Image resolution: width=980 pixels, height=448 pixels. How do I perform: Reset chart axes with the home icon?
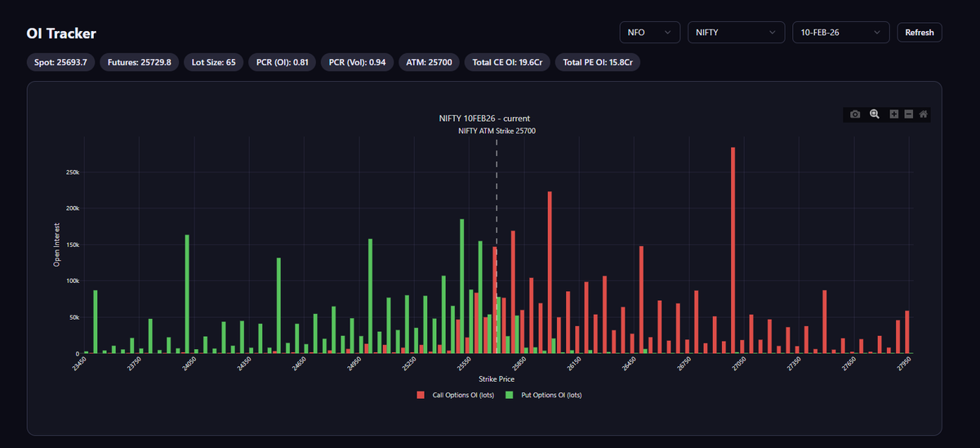click(923, 114)
